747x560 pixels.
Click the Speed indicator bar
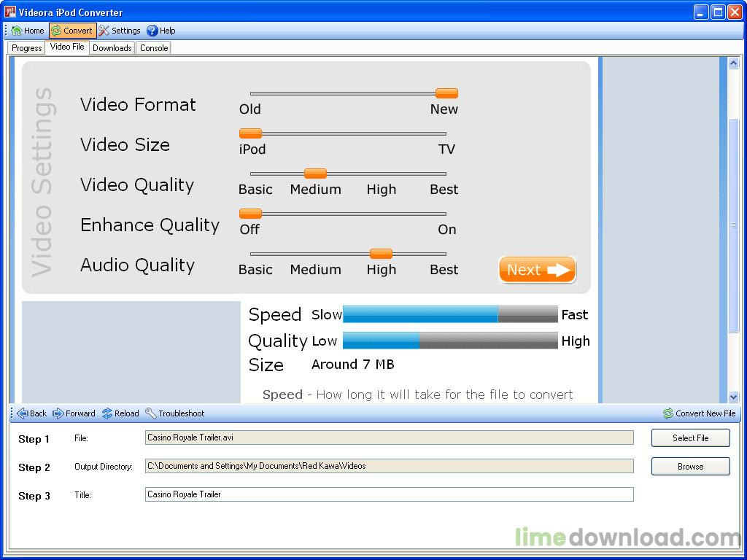[450, 314]
